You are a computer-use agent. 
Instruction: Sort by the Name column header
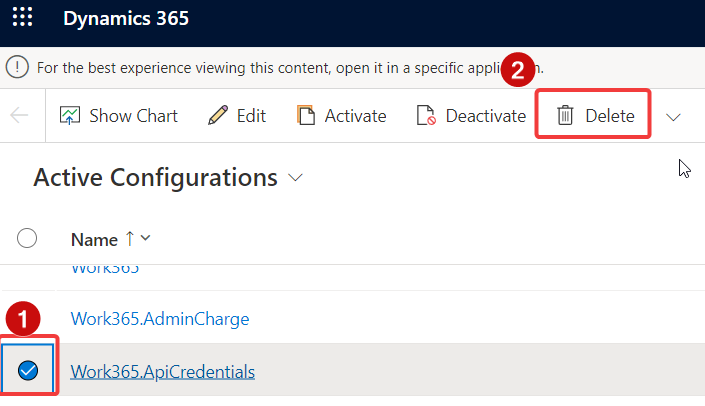(x=94, y=240)
